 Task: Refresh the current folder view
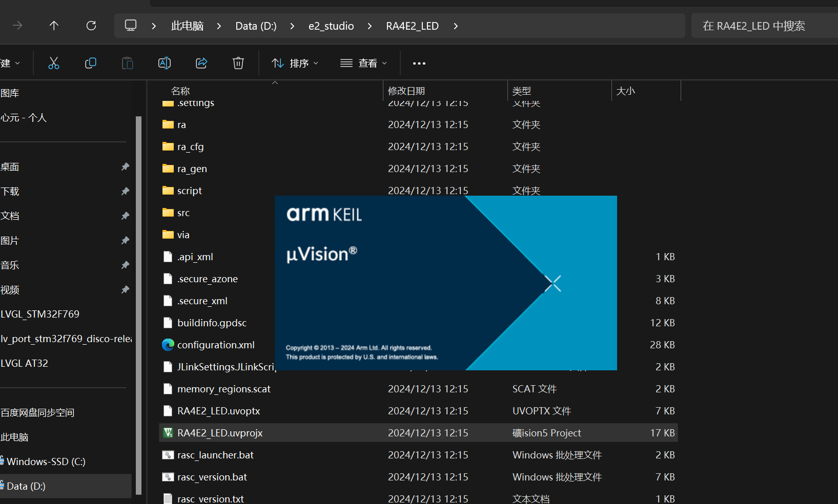[x=91, y=26]
